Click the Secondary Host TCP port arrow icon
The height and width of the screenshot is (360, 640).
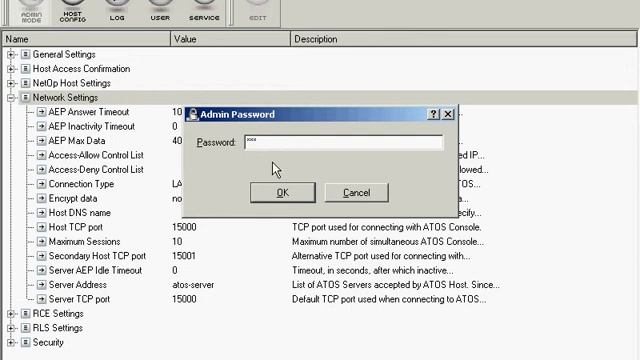click(41, 256)
